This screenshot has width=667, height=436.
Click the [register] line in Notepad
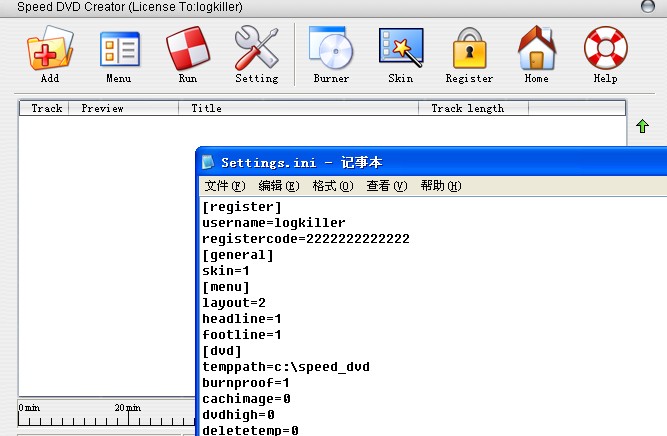tap(242, 207)
